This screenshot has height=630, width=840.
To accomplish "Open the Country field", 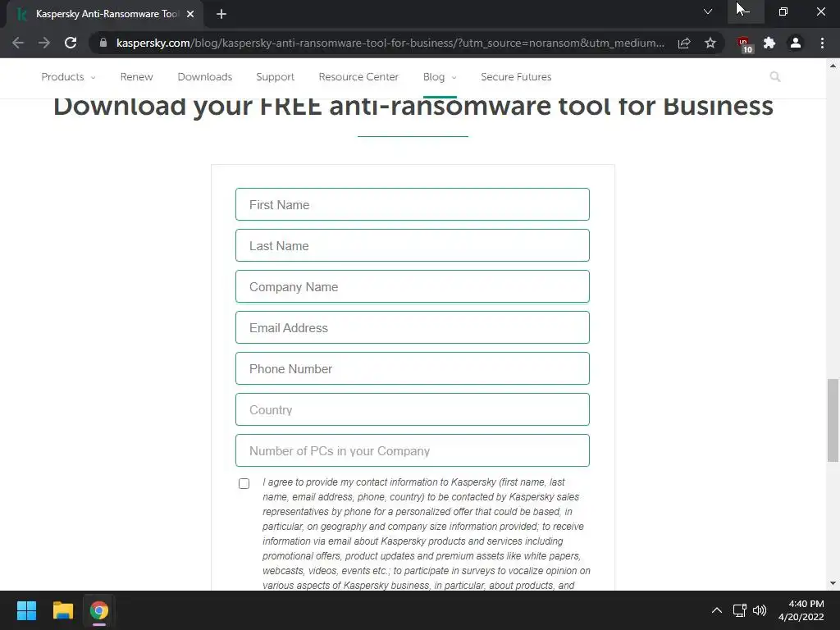I will (x=413, y=409).
